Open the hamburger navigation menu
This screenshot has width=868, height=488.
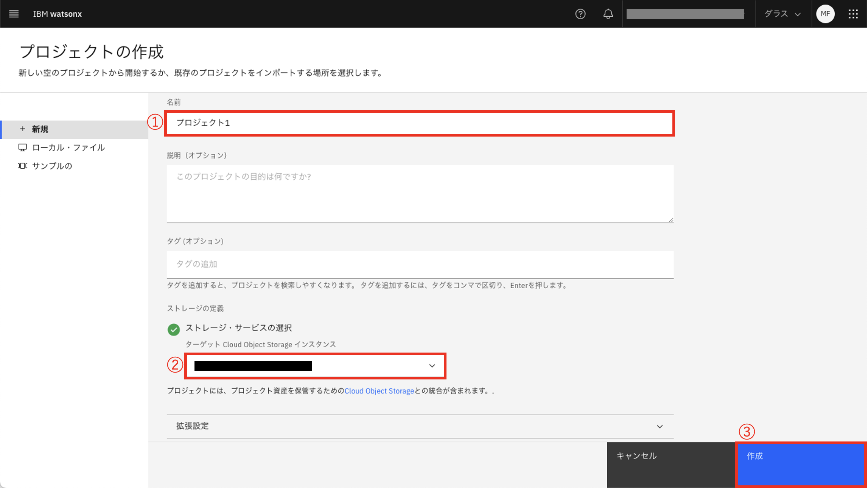(x=14, y=14)
